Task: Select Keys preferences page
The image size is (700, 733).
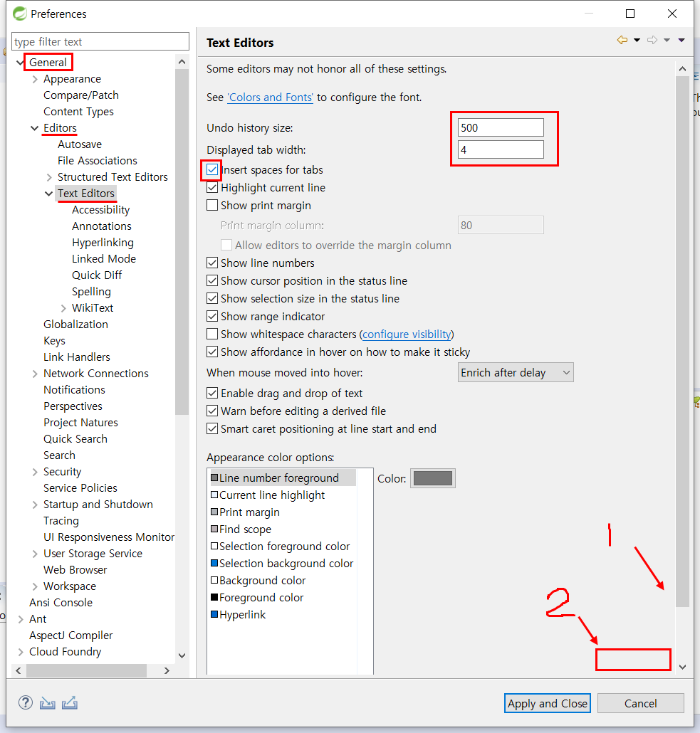Action: [x=54, y=341]
